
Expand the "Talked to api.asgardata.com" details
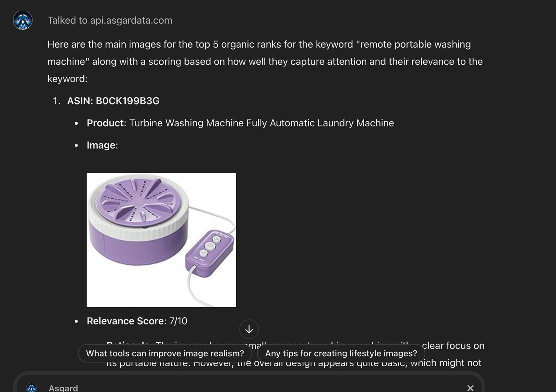pyautogui.click(x=110, y=20)
